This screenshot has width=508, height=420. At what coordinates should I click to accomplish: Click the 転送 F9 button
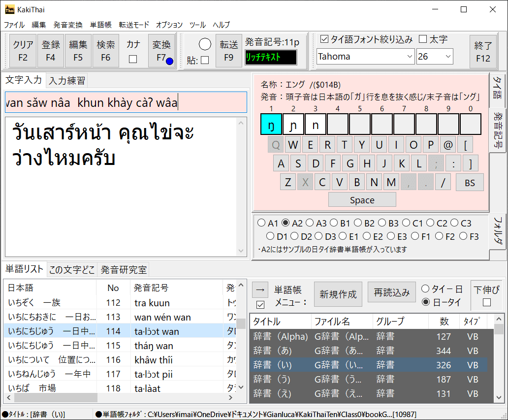tap(229, 51)
